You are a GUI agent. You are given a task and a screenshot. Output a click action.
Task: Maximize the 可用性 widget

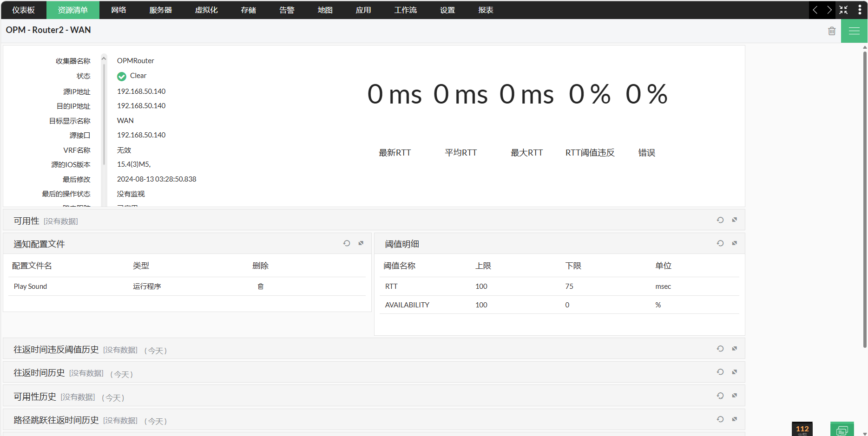point(735,220)
